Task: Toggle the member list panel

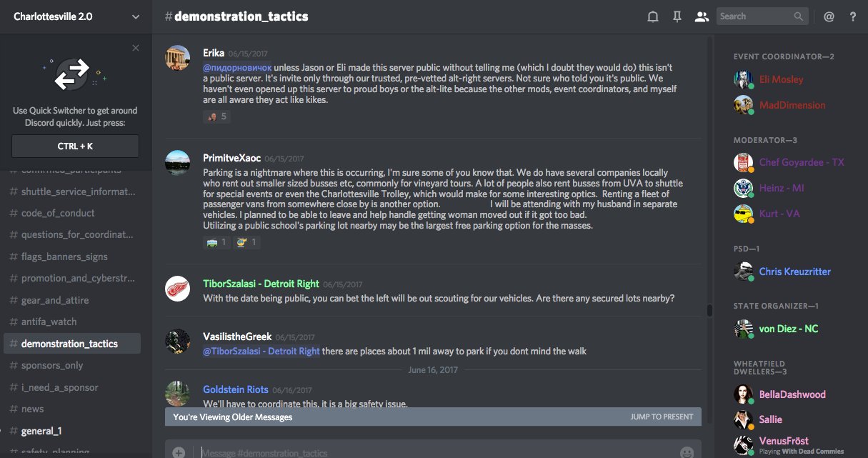Action: 702,16
